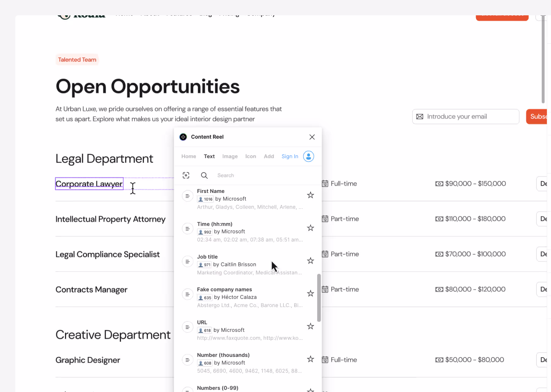Favorite the First Name item with star

click(311, 195)
